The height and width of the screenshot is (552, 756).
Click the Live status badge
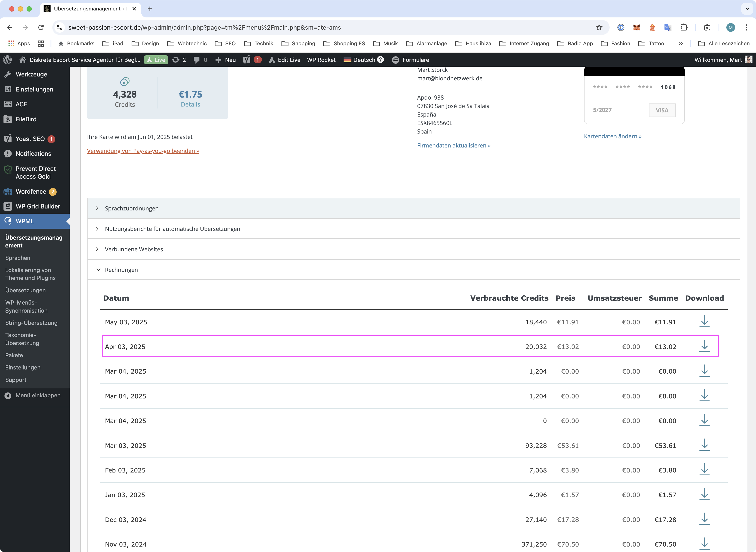[156, 60]
